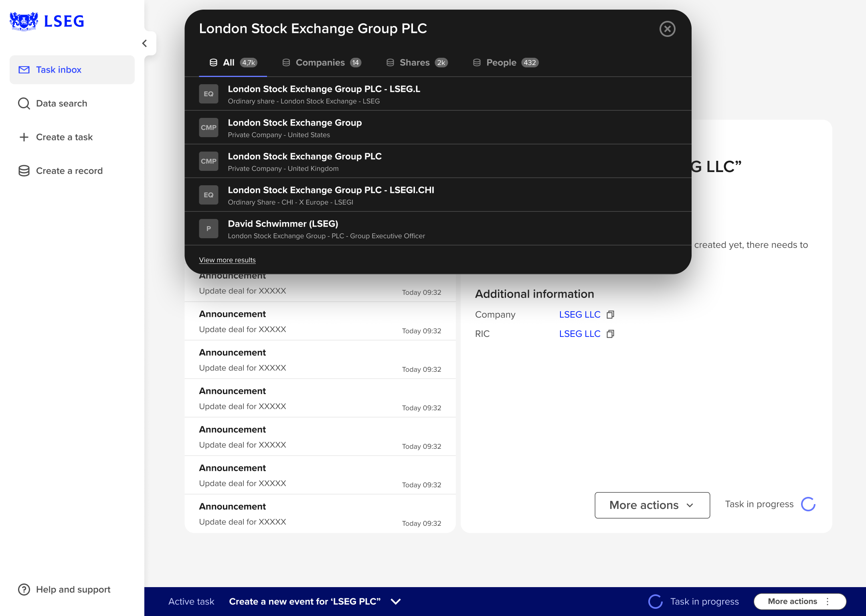This screenshot has width=866, height=616.
Task: Click the Create a task plus icon
Action: coord(24,137)
